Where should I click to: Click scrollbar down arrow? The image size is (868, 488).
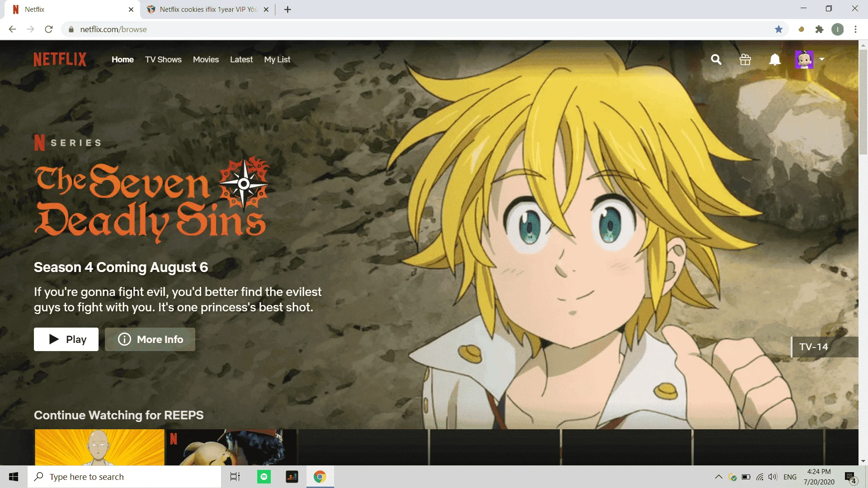[x=863, y=461]
